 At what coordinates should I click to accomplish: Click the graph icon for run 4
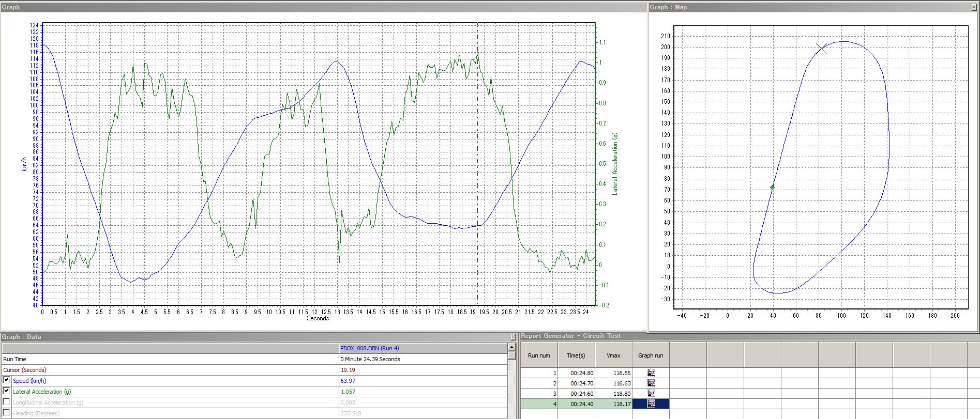(x=651, y=404)
